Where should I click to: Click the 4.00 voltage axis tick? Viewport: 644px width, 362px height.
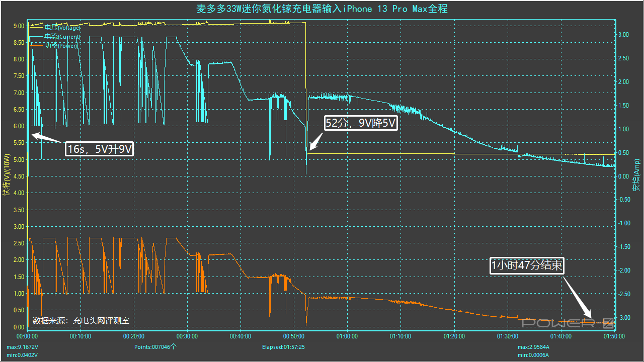pos(19,193)
